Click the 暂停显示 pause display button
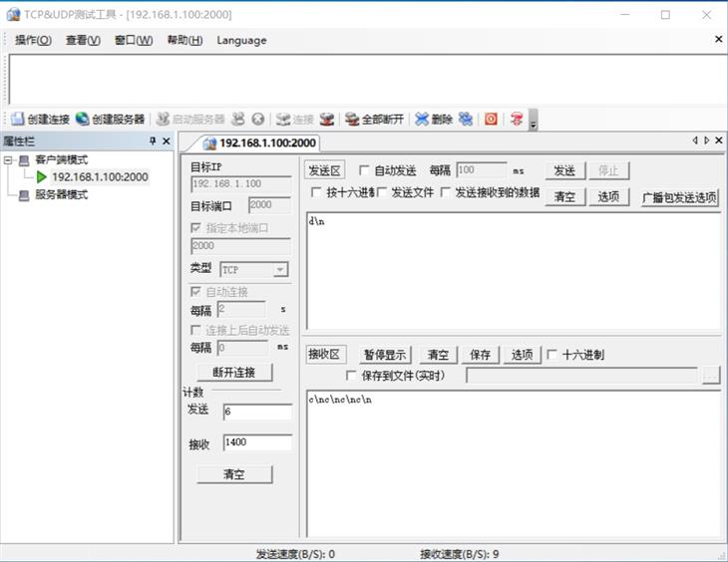This screenshot has height=562, width=728. click(385, 355)
